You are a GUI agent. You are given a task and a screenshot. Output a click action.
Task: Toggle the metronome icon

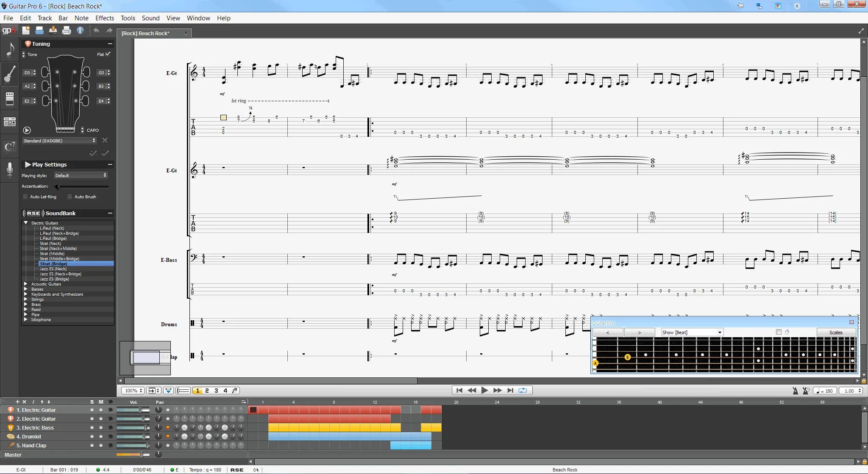point(795,391)
